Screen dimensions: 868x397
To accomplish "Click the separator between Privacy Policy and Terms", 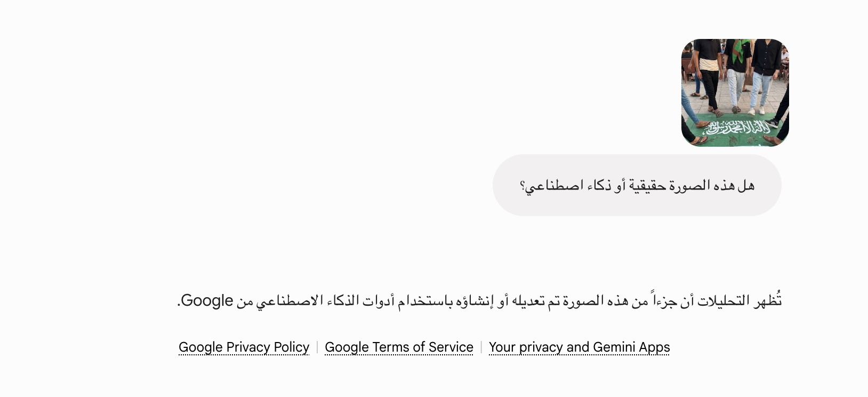I will [317, 347].
